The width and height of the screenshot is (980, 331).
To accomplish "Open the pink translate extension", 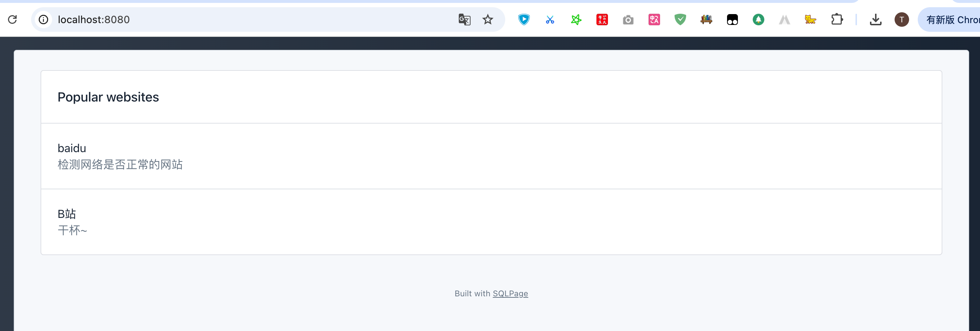I will pyautogui.click(x=654, y=20).
